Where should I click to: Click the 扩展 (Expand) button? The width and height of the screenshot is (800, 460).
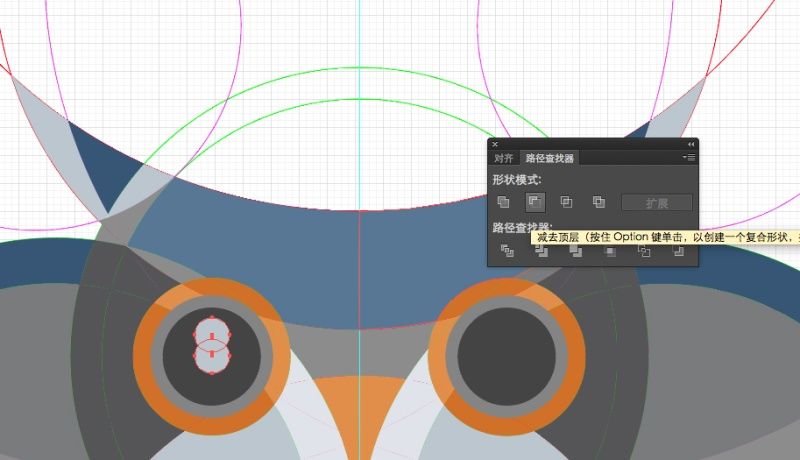point(657,203)
